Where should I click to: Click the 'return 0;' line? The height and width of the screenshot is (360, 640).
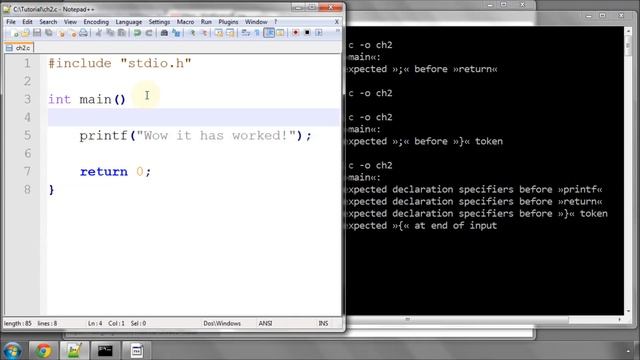(x=116, y=171)
